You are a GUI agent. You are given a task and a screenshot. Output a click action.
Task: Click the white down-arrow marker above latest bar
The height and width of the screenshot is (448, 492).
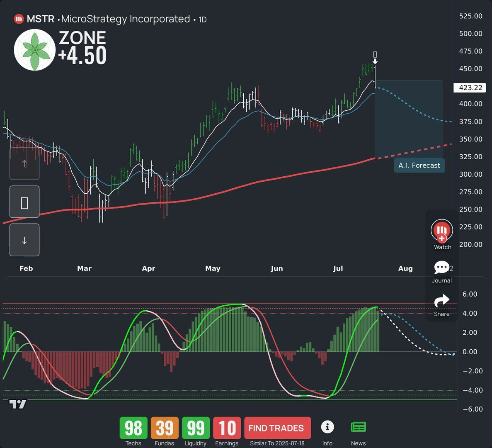375,61
